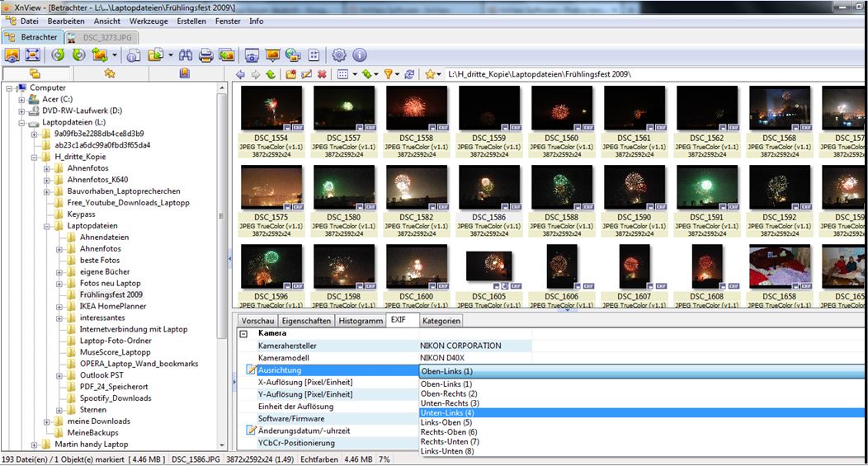Click the rotate left toolbar icon

tap(58, 55)
